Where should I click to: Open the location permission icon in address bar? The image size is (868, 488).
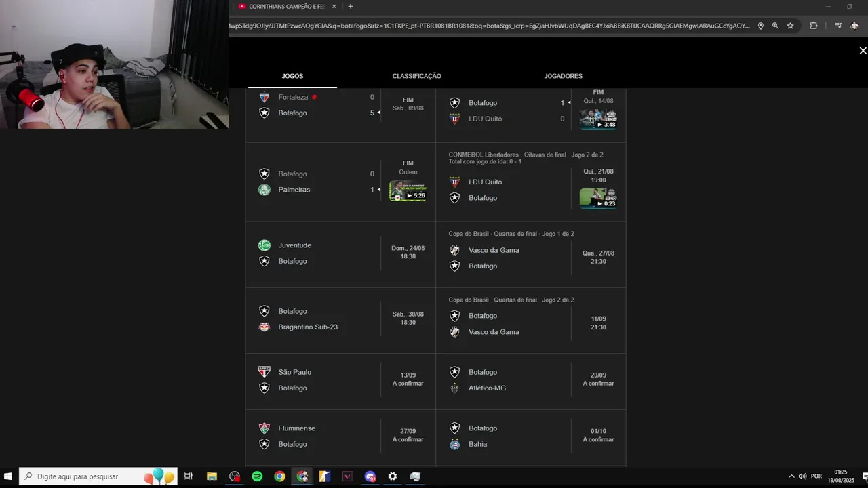[x=760, y=26]
